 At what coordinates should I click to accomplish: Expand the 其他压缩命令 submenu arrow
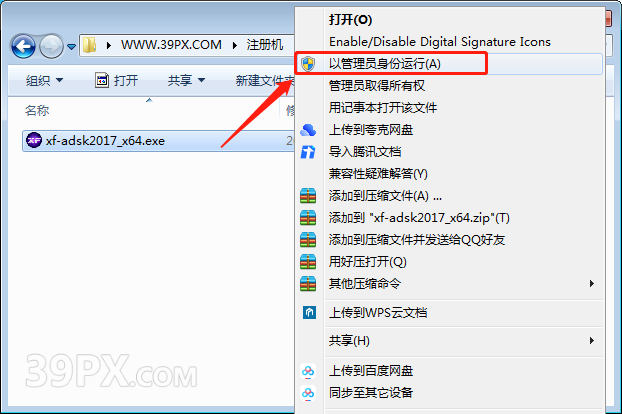pos(591,284)
